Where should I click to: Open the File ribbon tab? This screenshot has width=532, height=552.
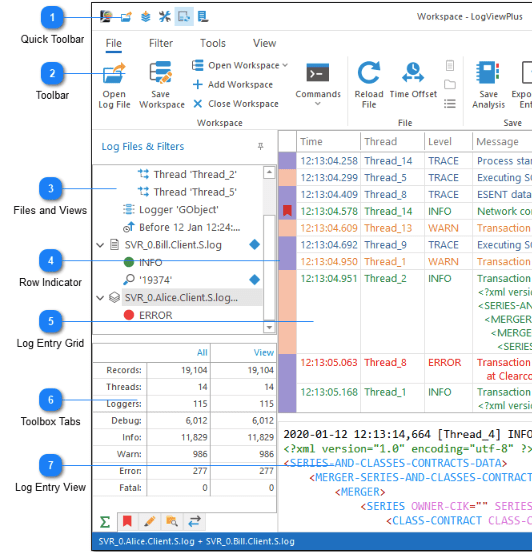[x=114, y=43]
